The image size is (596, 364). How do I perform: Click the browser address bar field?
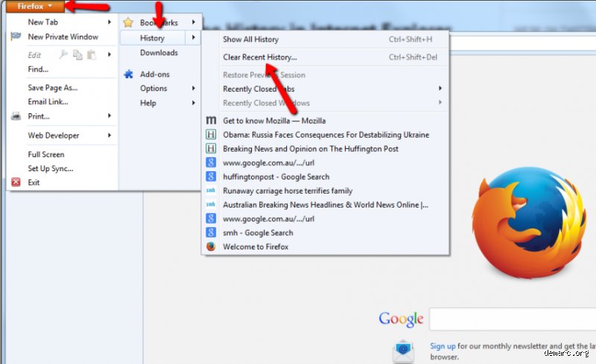click(x=523, y=43)
